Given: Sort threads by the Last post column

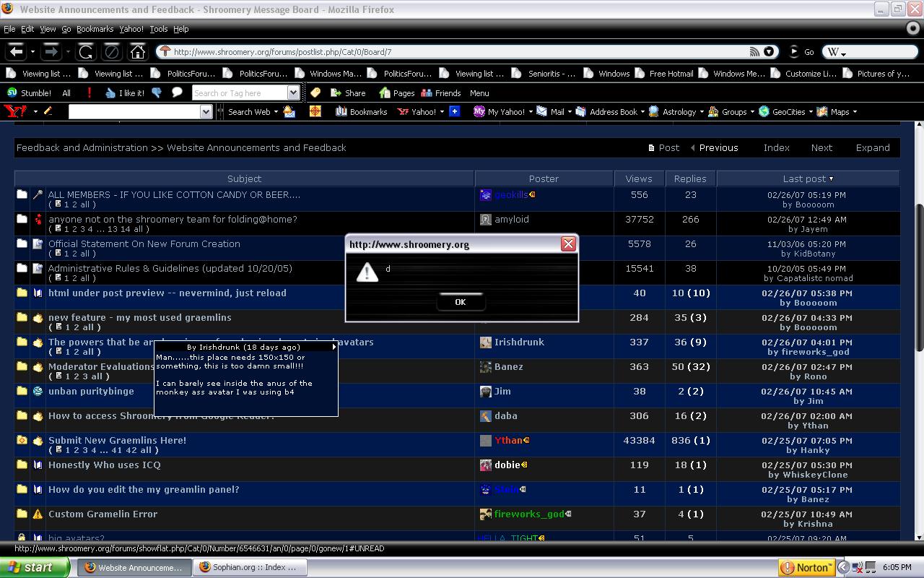Looking at the screenshot, I should [x=808, y=178].
